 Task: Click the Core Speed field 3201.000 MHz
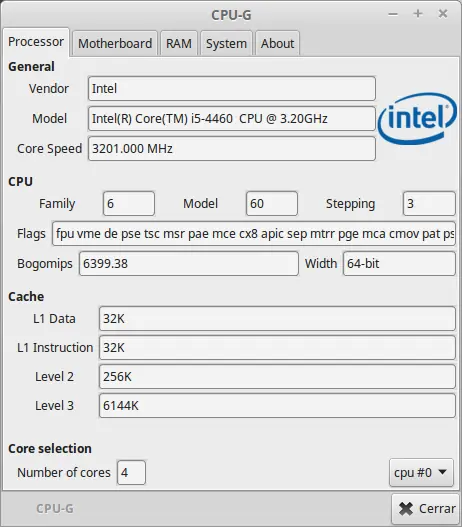(x=232, y=149)
